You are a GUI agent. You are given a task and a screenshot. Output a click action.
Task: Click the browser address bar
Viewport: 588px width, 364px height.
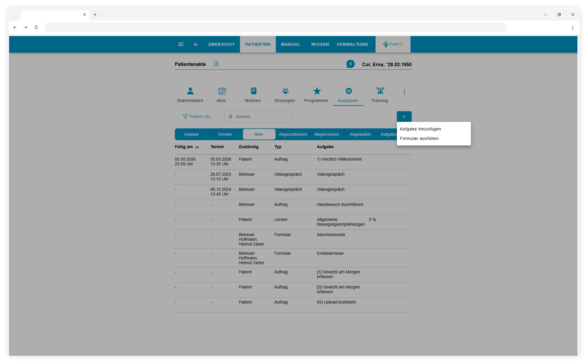pos(276,27)
